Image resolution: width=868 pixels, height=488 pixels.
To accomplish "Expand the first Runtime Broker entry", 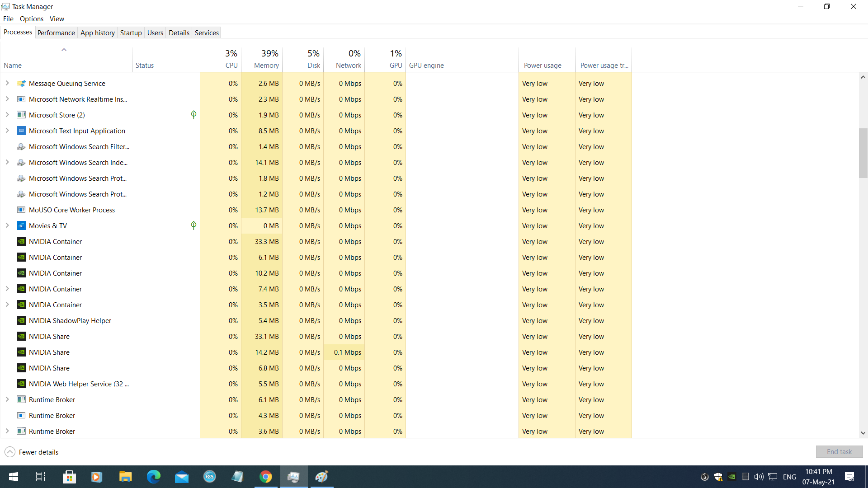I will click(7, 399).
